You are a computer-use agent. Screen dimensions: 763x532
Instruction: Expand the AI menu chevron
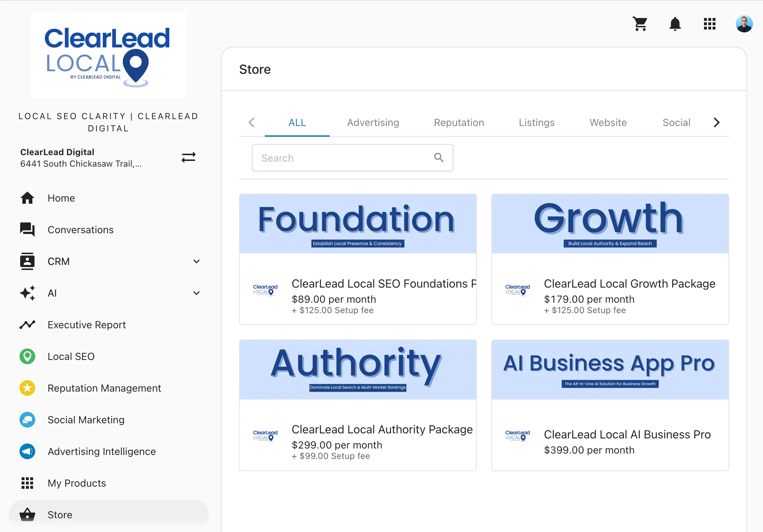pos(197,293)
